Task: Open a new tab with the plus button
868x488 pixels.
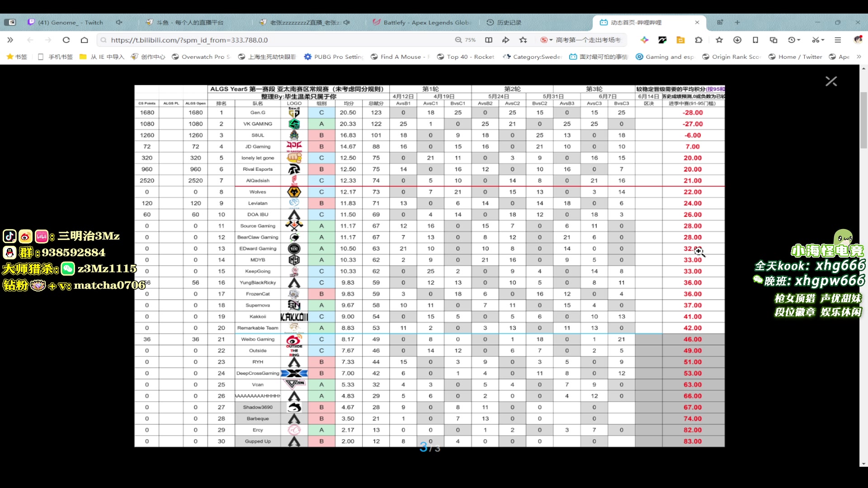Action: pyautogui.click(x=737, y=22)
